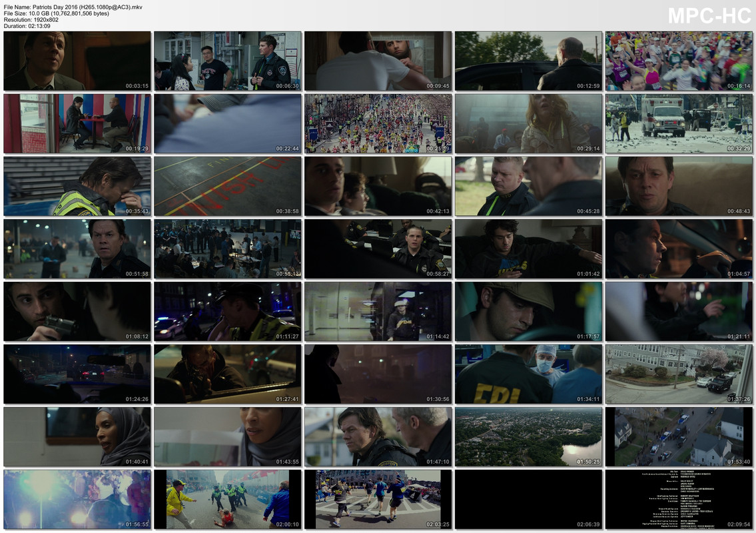This screenshot has width=756, height=533.
Task: Select the thumbnail stamped 00:03:15
Action: tap(77, 61)
